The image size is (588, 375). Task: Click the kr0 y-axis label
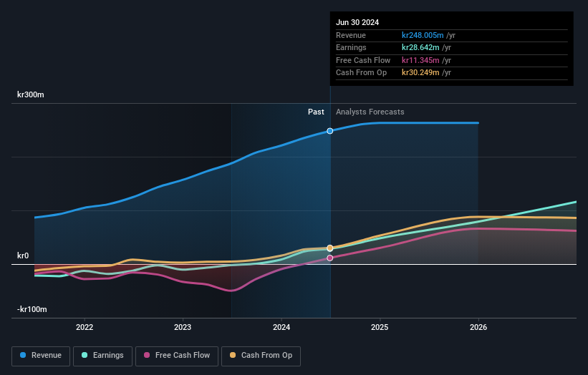(x=23, y=255)
